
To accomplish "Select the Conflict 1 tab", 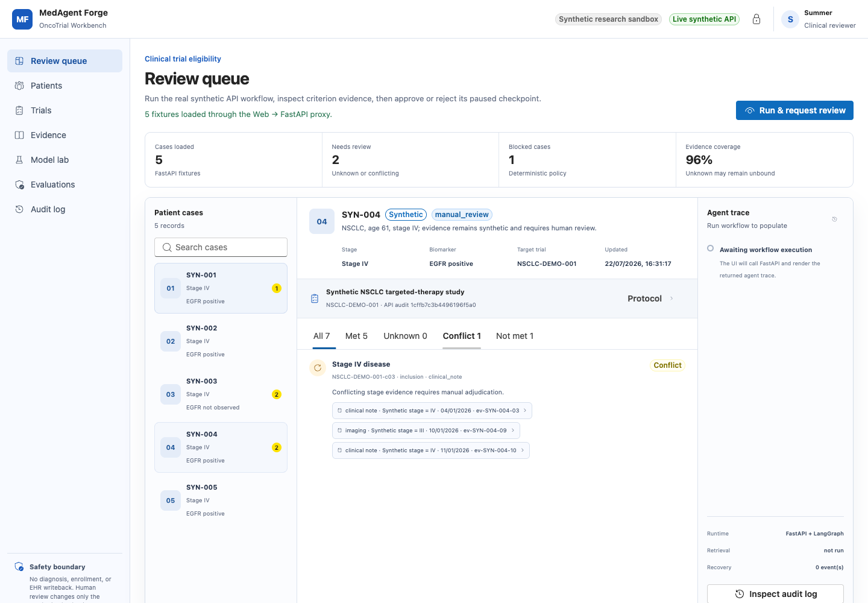I will [462, 336].
